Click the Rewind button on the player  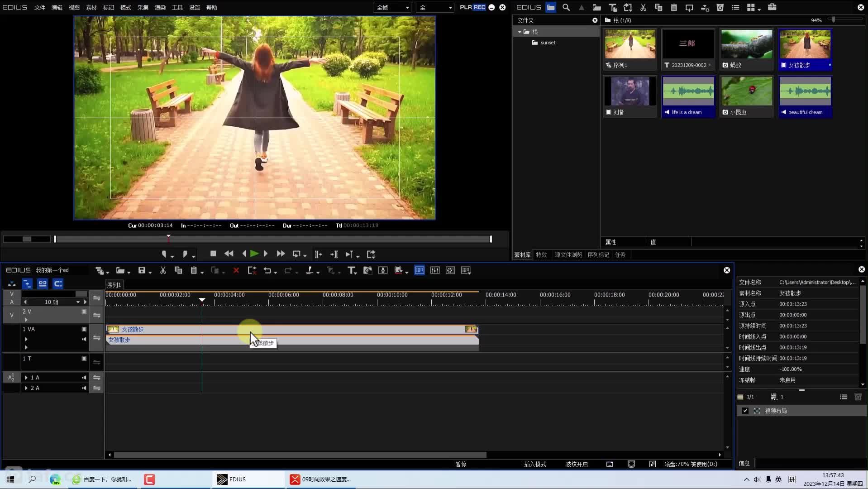229,254
